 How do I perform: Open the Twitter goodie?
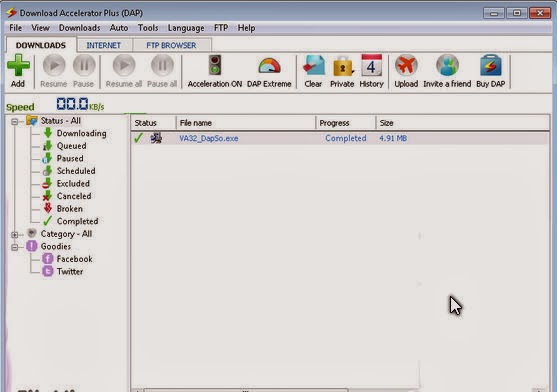point(70,272)
